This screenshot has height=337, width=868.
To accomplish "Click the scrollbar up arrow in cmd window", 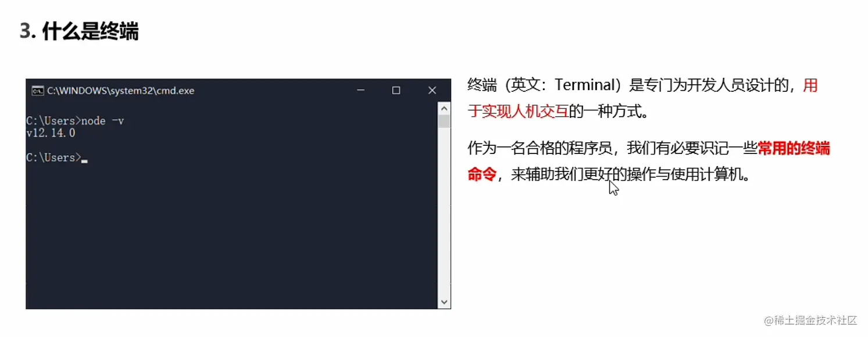I will coord(445,108).
